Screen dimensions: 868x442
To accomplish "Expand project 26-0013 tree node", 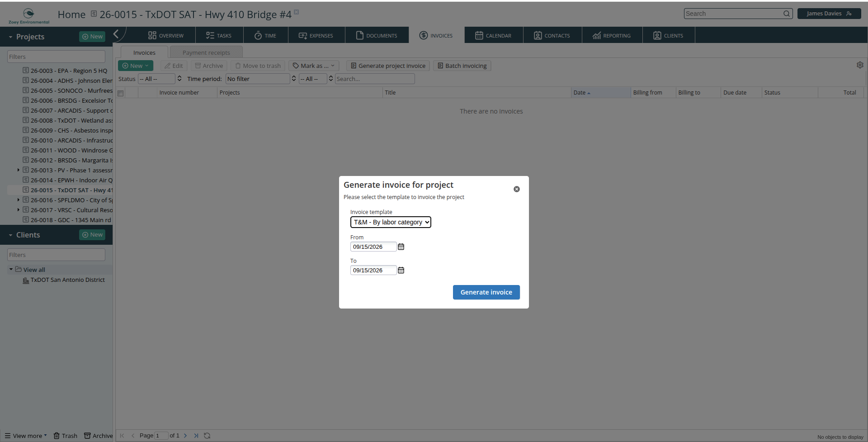I will click(x=19, y=170).
